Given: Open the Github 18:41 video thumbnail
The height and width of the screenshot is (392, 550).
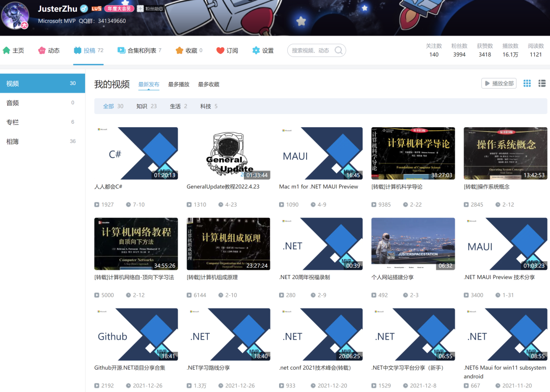Looking at the screenshot, I should coord(136,334).
